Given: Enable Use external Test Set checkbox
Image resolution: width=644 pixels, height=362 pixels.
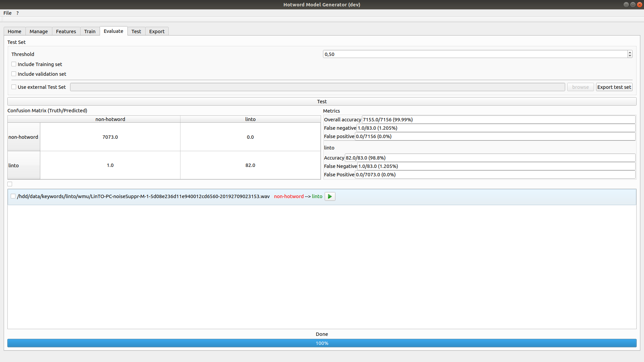Looking at the screenshot, I should click(x=14, y=86).
